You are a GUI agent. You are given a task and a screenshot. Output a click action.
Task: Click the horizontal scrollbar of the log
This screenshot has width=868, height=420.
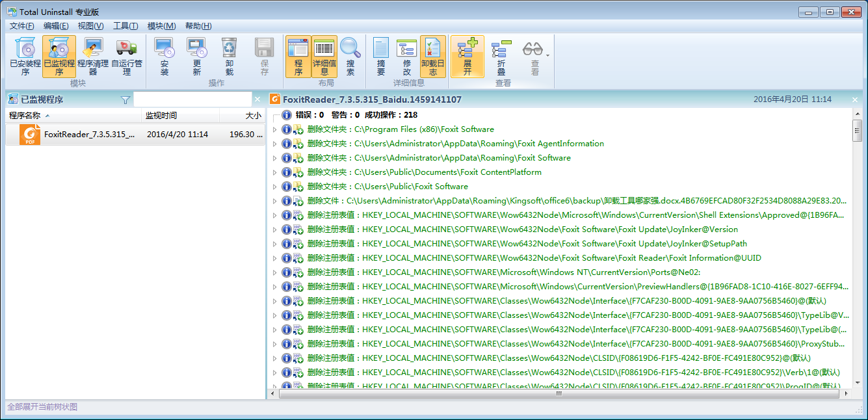click(x=558, y=394)
